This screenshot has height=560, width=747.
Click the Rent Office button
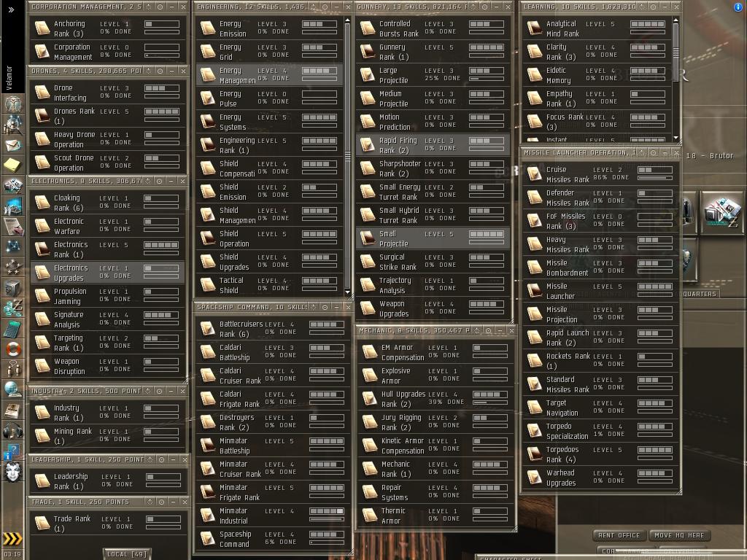[619, 535]
